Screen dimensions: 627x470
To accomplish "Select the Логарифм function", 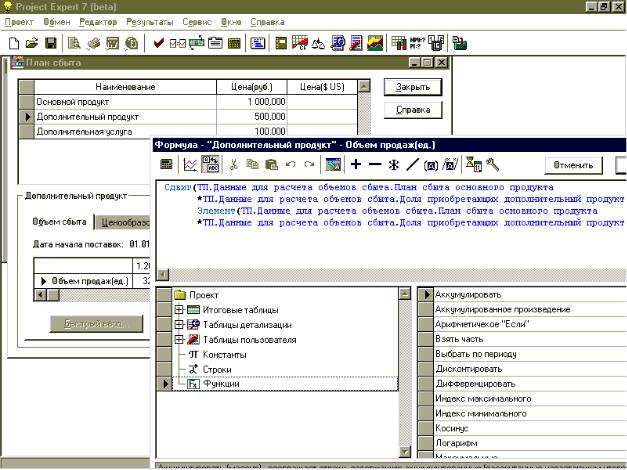I will [530, 443].
